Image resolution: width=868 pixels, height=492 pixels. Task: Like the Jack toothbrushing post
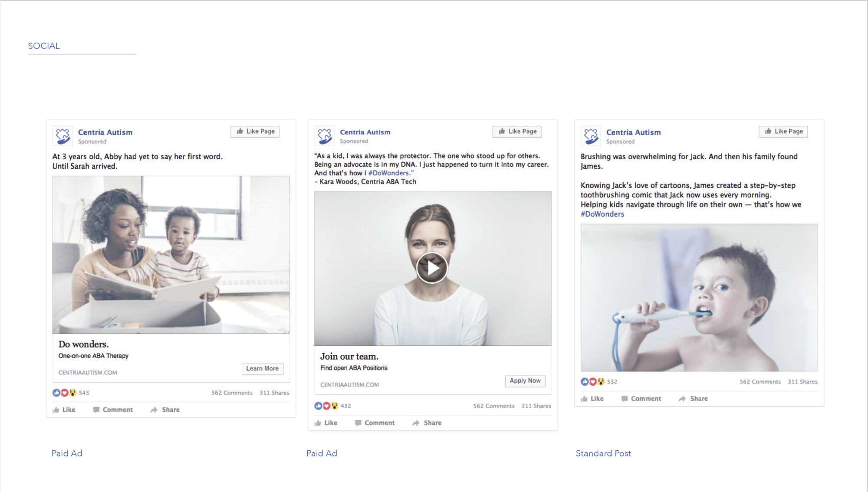(592, 398)
